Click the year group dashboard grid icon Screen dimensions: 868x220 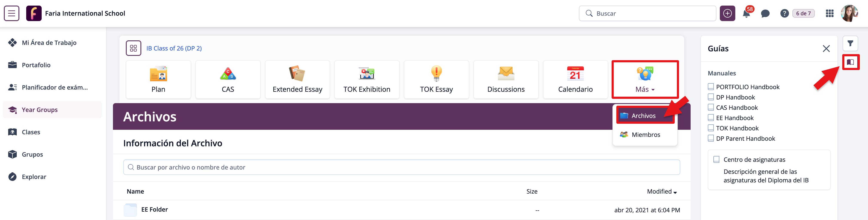click(133, 48)
